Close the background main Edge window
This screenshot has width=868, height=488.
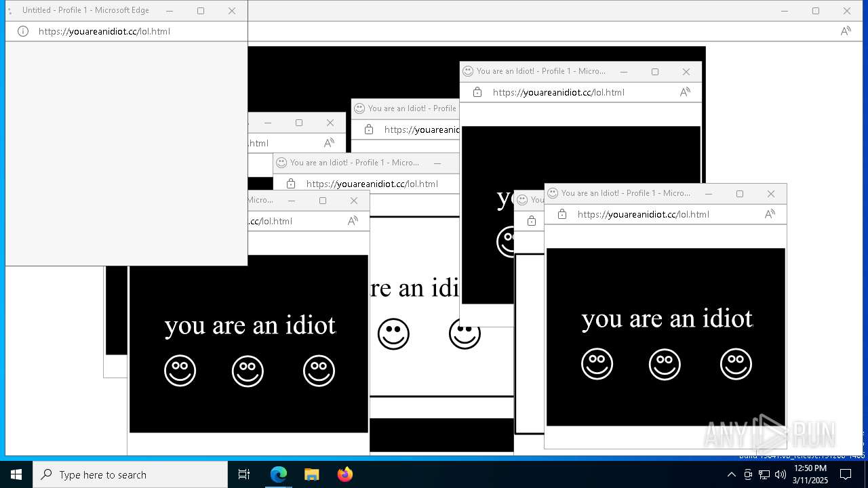[847, 11]
